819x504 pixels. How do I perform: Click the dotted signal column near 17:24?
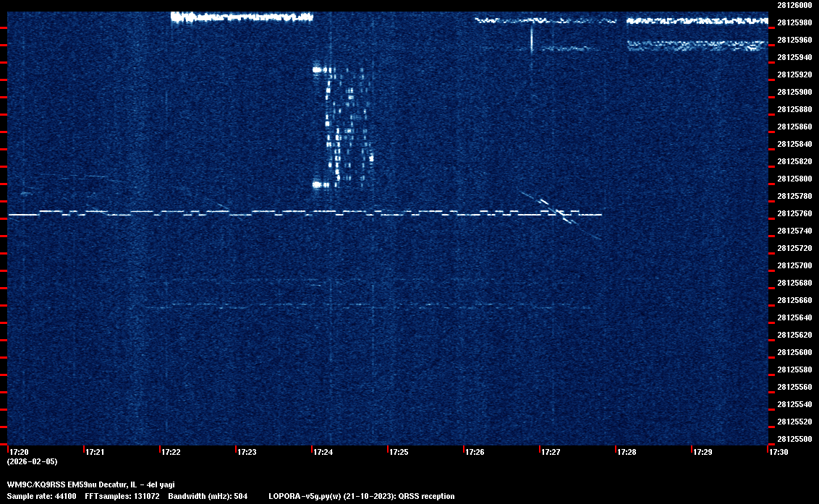[x=343, y=127]
